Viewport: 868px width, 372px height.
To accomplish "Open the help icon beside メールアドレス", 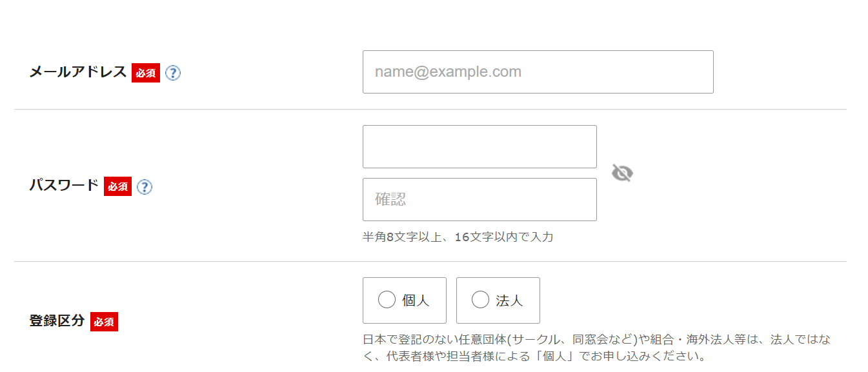I will point(173,73).
